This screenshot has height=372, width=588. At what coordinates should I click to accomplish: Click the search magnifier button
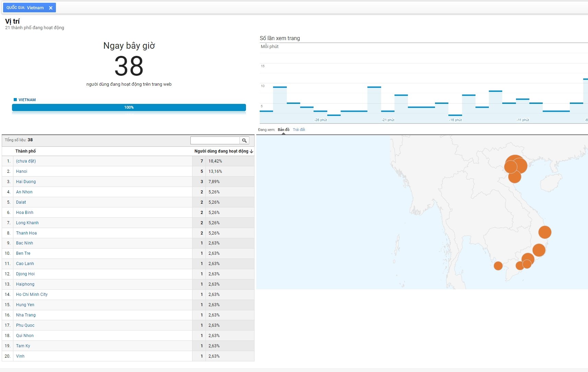pyautogui.click(x=244, y=140)
